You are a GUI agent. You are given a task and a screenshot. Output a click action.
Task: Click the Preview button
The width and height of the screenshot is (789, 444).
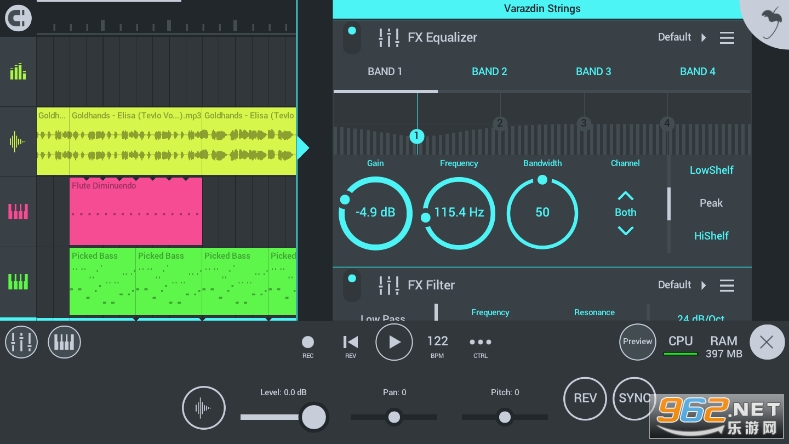tap(637, 342)
